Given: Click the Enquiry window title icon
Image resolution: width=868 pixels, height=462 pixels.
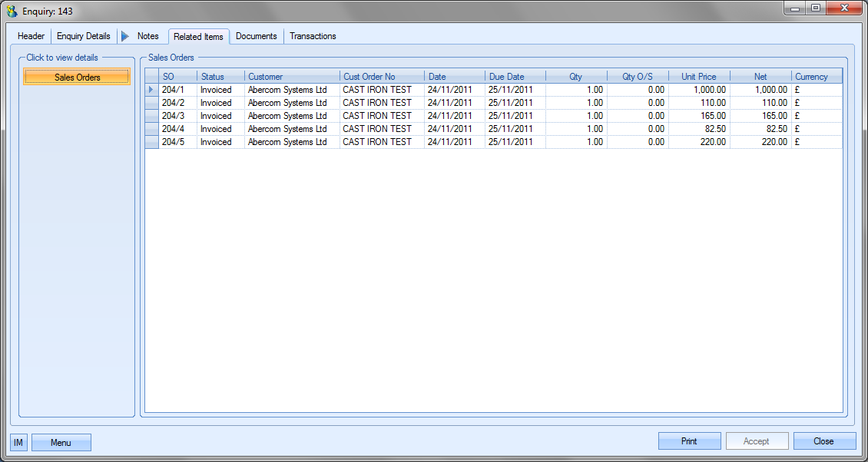Looking at the screenshot, I should coord(12,11).
